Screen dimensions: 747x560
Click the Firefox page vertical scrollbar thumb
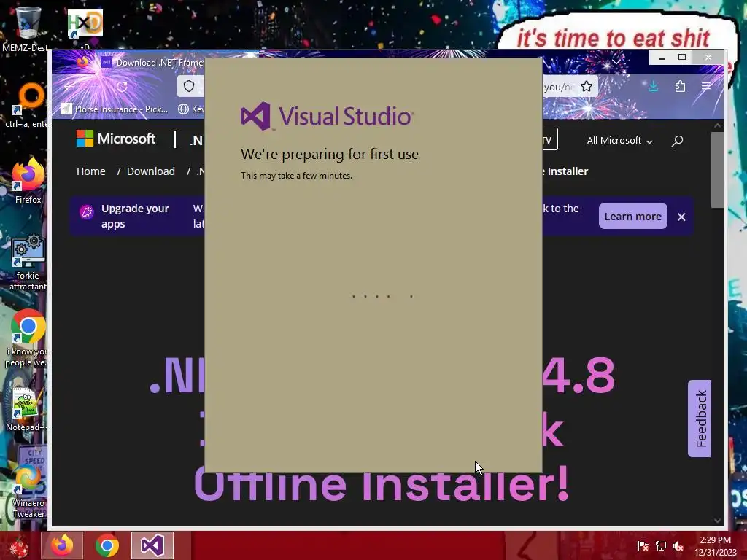tap(717, 170)
